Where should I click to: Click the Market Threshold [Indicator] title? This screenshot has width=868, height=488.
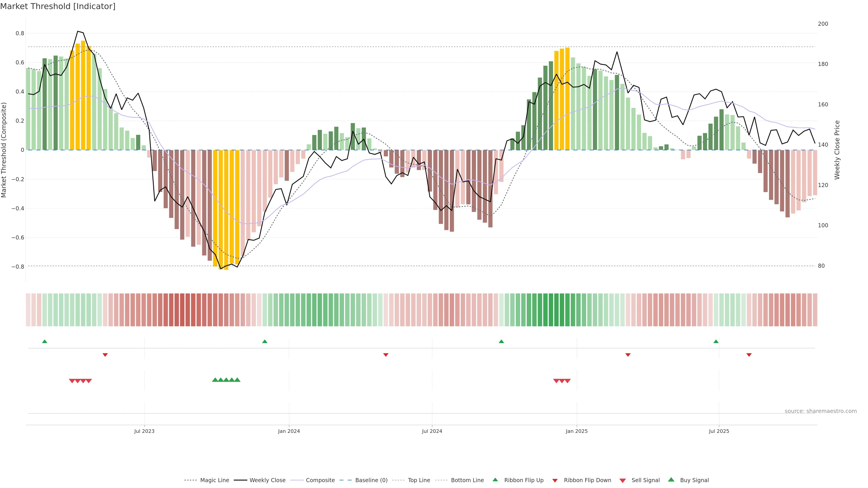coord(58,6)
